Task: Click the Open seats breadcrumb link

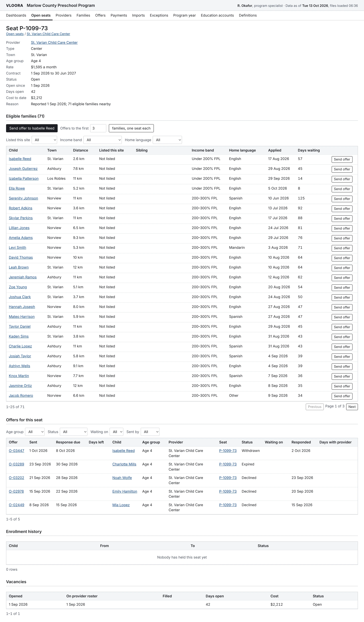Action: click(x=15, y=34)
